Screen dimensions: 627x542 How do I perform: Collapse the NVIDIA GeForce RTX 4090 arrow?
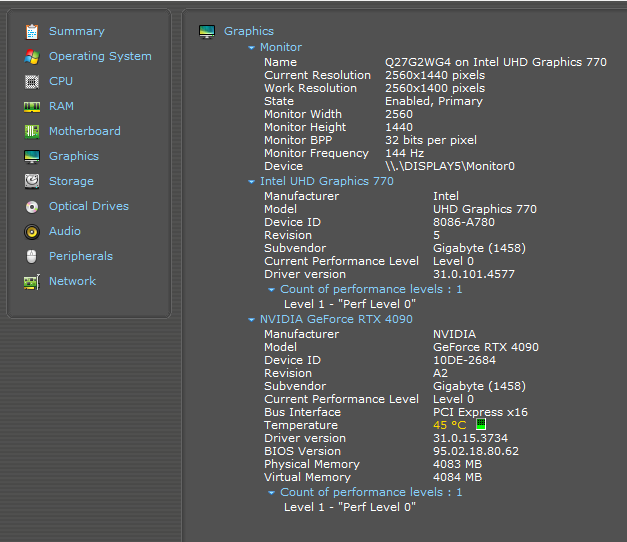(251, 320)
